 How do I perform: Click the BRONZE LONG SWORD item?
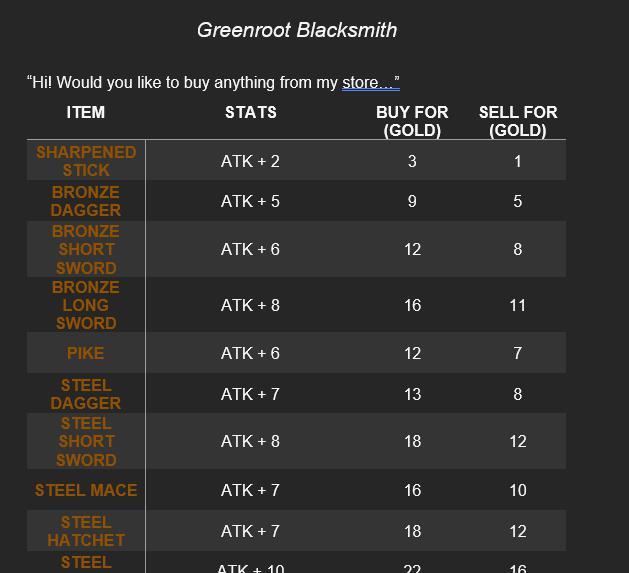86,305
